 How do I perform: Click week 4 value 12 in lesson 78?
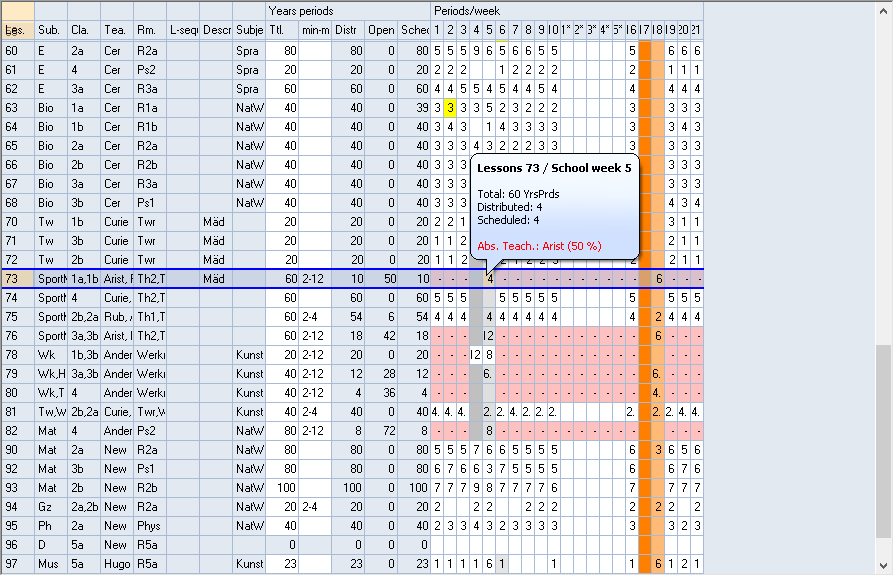click(476, 355)
